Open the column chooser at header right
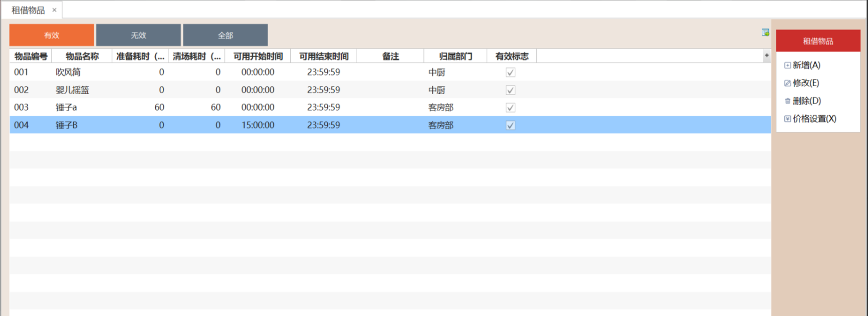The width and height of the screenshot is (868, 316). 766,56
